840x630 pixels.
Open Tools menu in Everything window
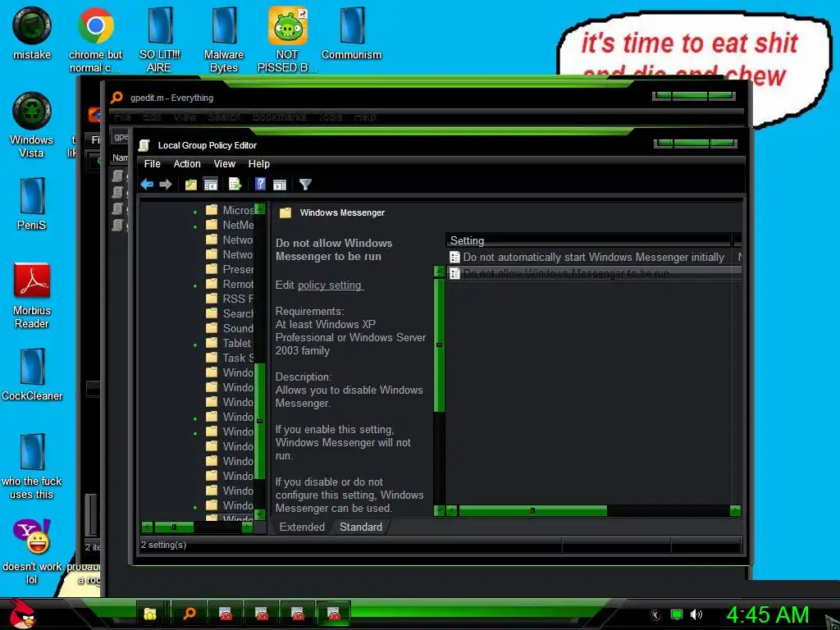330,116
